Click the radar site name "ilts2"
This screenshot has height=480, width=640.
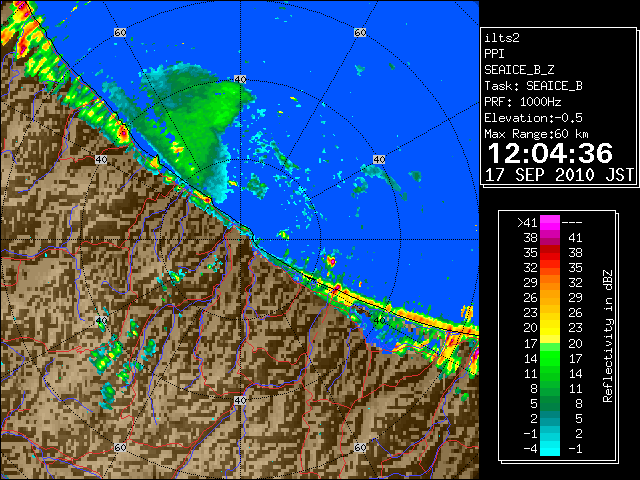click(x=502, y=38)
